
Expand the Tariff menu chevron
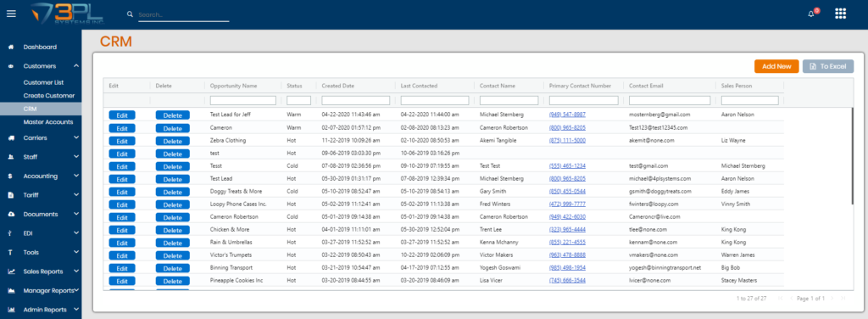[x=75, y=195]
